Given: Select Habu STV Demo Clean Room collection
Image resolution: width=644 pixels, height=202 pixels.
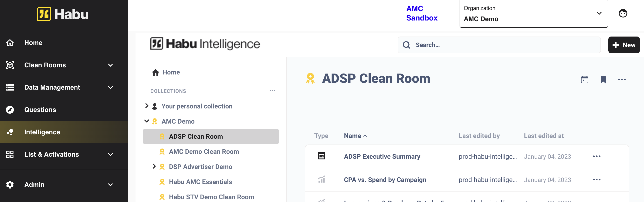Looking at the screenshot, I should point(211,197).
